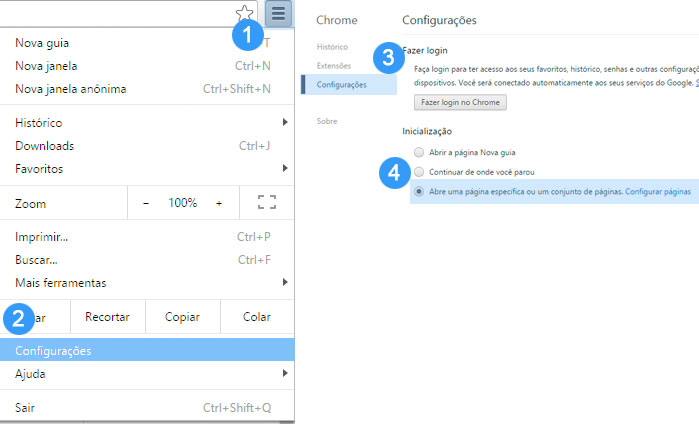Select Imprimir... menu entry
Image resolution: width=699 pixels, height=432 pixels.
click(147, 237)
